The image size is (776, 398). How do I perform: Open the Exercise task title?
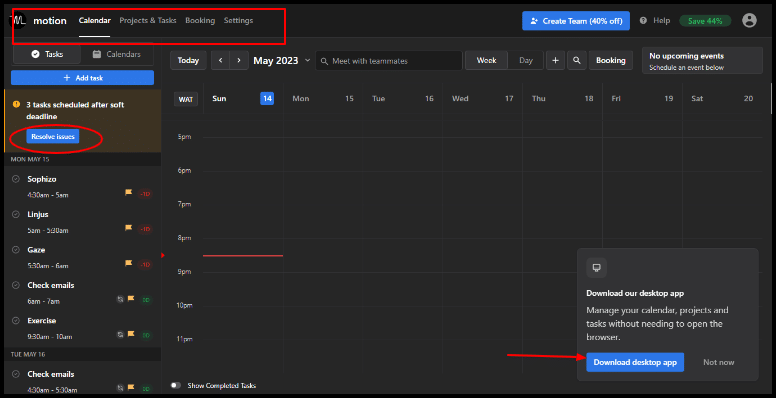pos(42,321)
